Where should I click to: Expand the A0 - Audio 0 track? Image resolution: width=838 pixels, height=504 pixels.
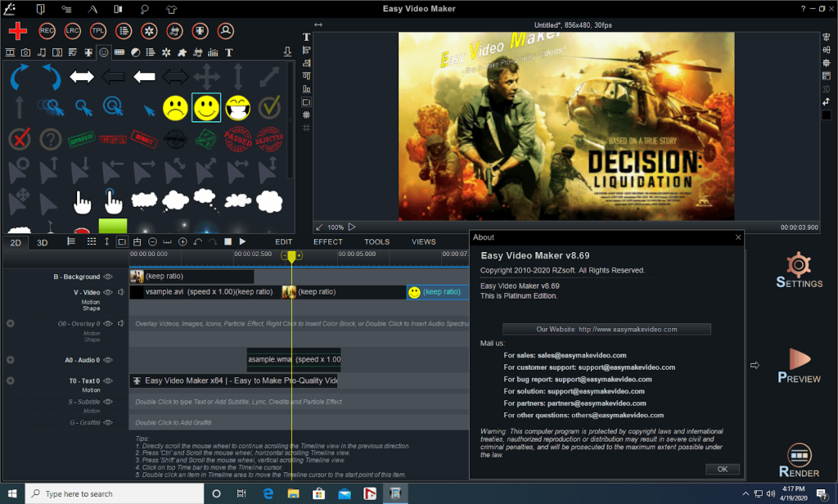(x=10, y=359)
